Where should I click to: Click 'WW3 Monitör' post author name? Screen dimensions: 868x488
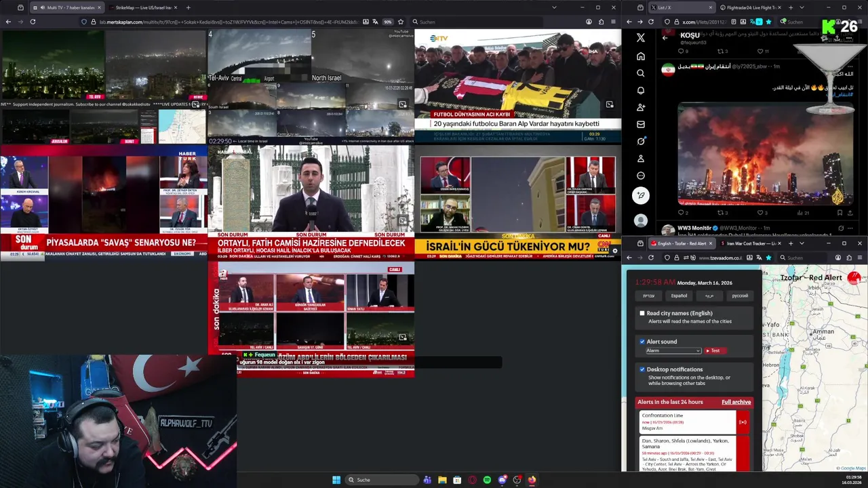point(694,228)
